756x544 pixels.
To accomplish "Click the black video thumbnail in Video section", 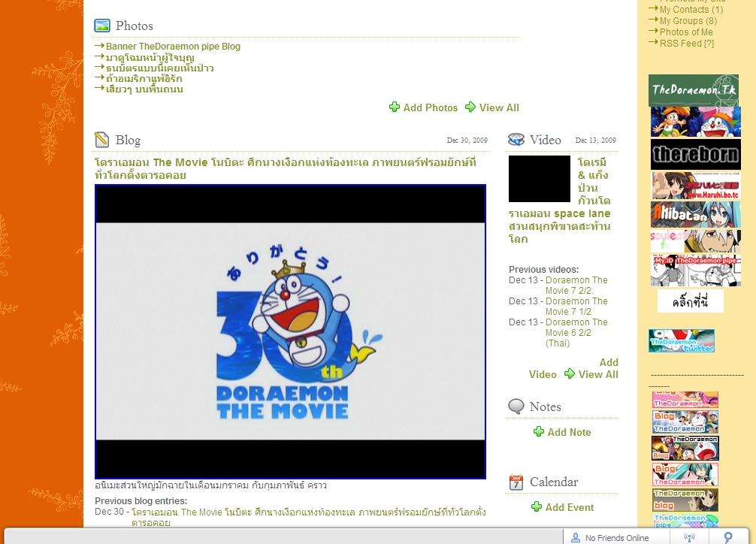I will 540,179.
